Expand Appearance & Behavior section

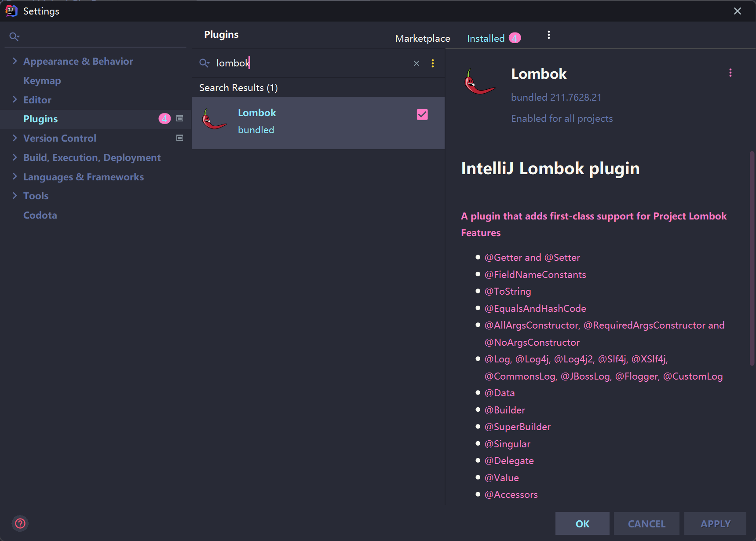pyautogui.click(x=15, y=61)
